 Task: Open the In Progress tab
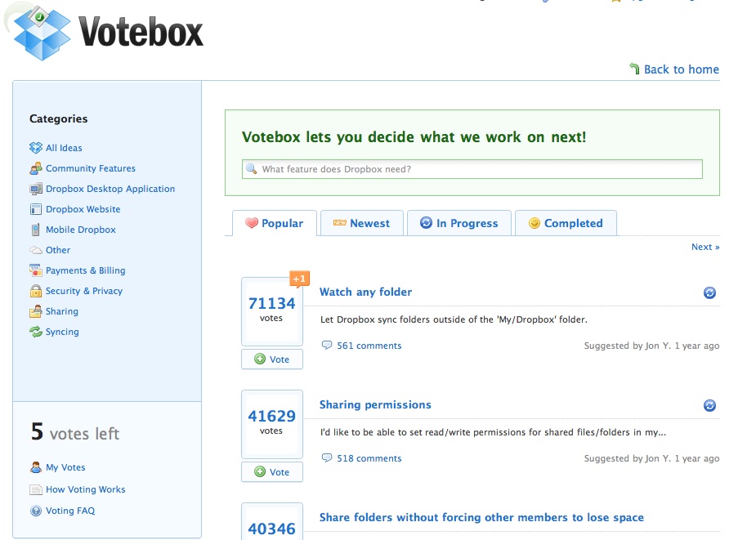click(458, 223)
